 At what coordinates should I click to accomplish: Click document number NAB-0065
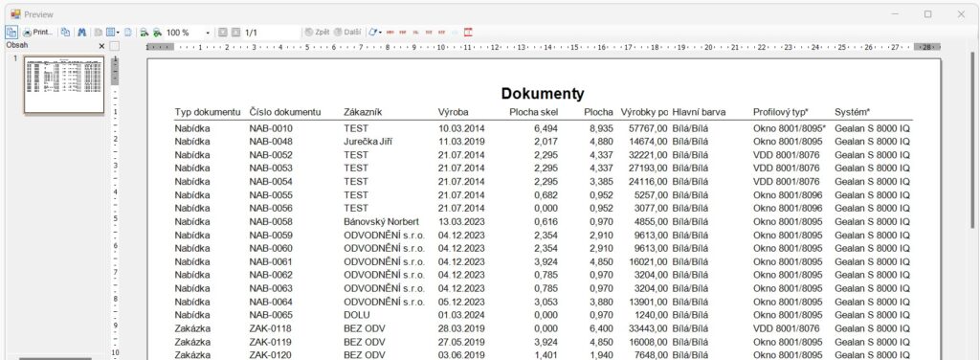point(271,314)
